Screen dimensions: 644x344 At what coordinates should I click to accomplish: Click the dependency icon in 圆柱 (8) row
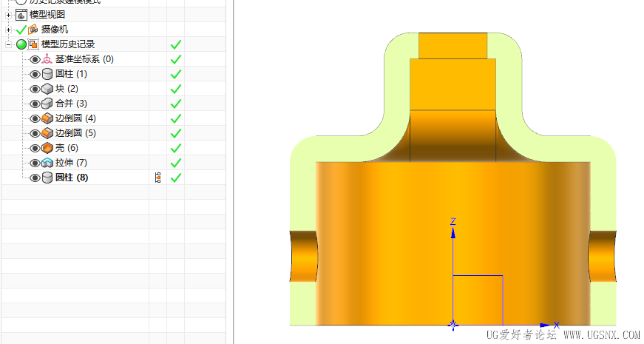pyautogui.click(x=157, y=178)
